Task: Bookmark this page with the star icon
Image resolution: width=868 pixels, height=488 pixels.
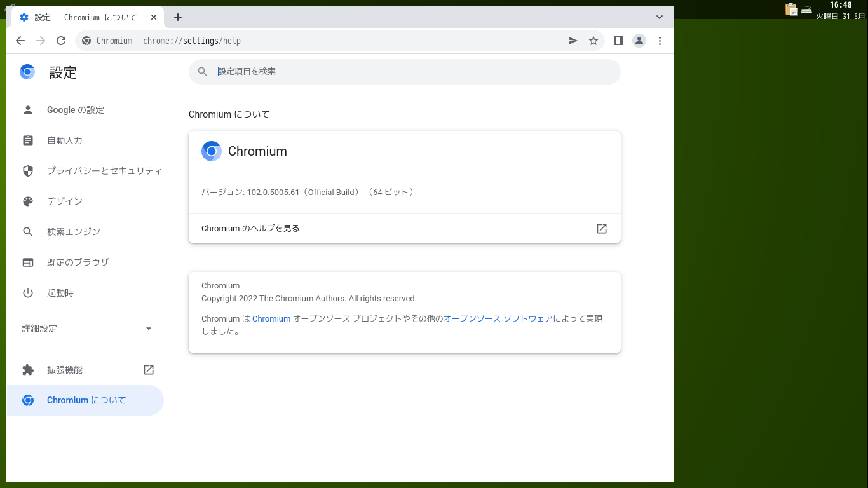Action: point(593,41)
